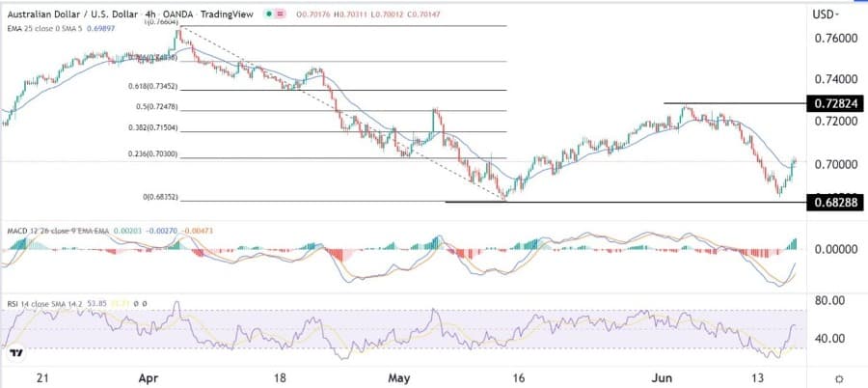The image size is (868, 388).
Task: Click the May date on time axis
Action: (x=399, y=378)
